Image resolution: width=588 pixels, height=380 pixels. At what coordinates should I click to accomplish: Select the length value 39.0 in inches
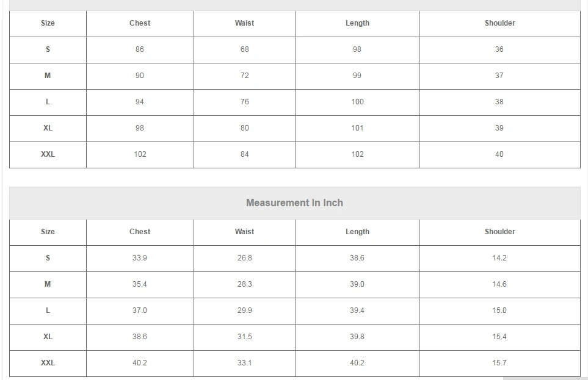click(x=357, y=284)
